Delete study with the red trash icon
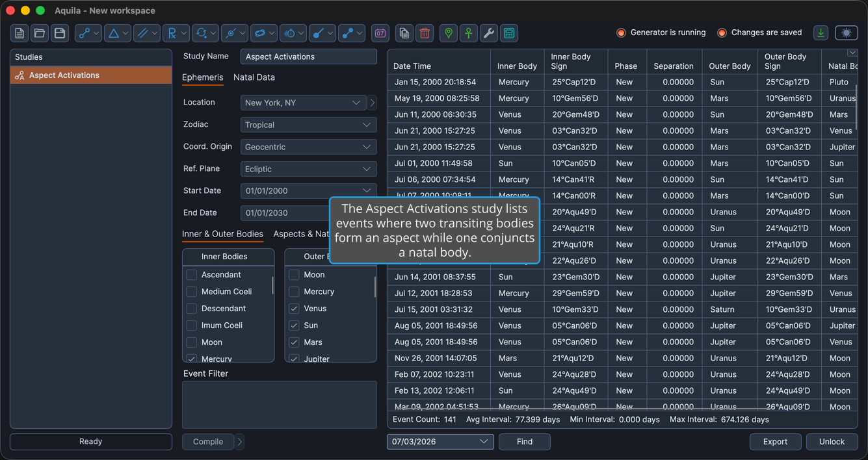Viewport: 868px width, 460px height. coord(425,33)
